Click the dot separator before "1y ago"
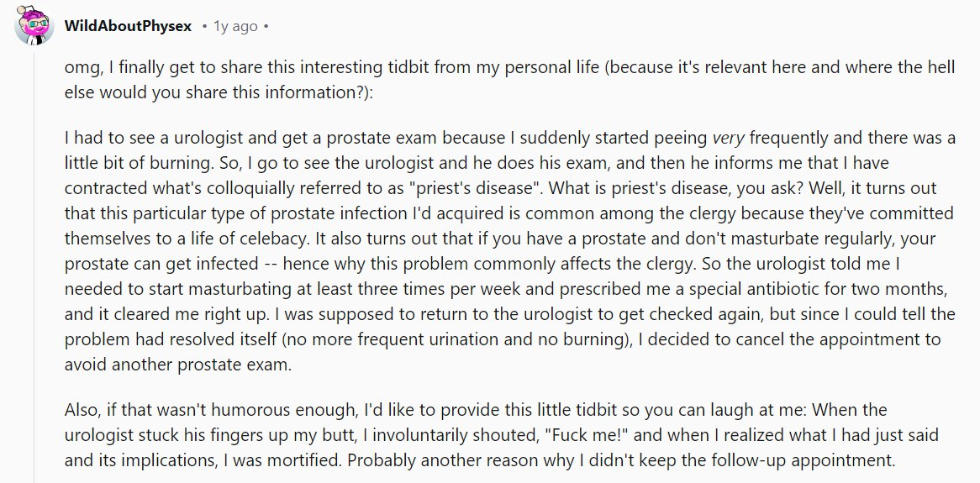Image resolution: width=980 pixels, height=483 pixels. [x=204, y=27]
